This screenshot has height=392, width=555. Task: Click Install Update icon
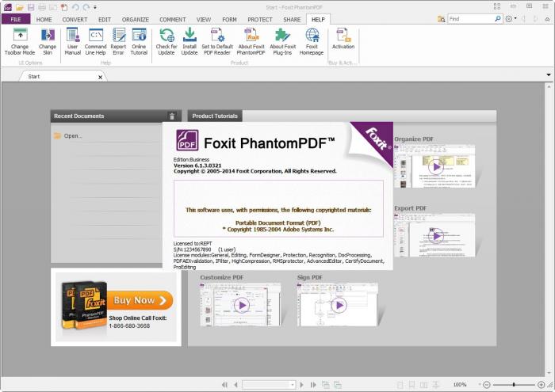coord(189,35)
